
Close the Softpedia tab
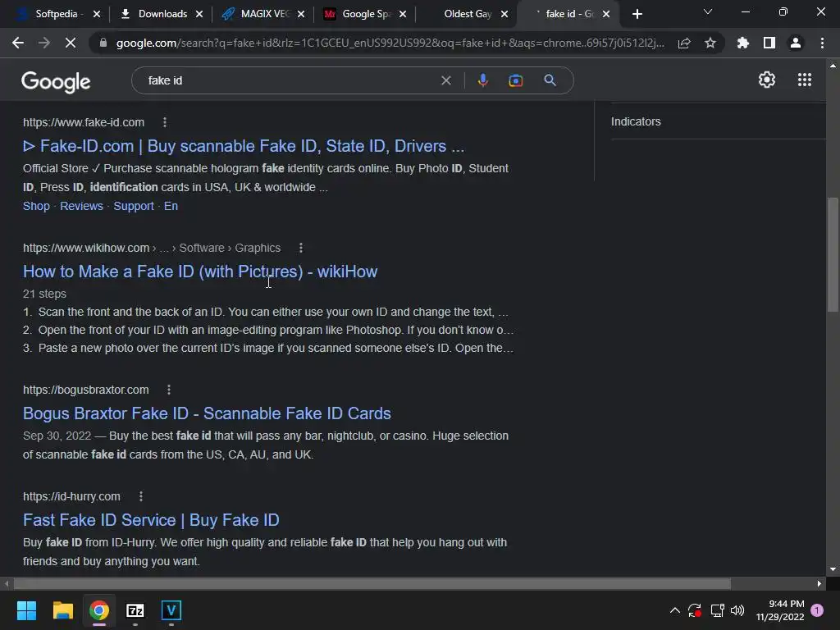coord(97,14)
